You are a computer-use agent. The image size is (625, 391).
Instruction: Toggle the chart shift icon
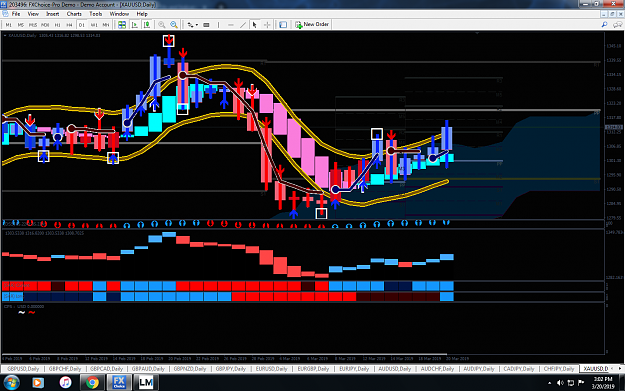pos(135,25)
